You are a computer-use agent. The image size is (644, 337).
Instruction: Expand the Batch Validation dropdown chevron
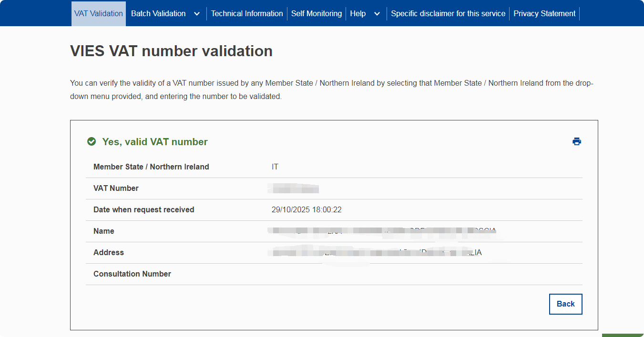coord(197,14)
